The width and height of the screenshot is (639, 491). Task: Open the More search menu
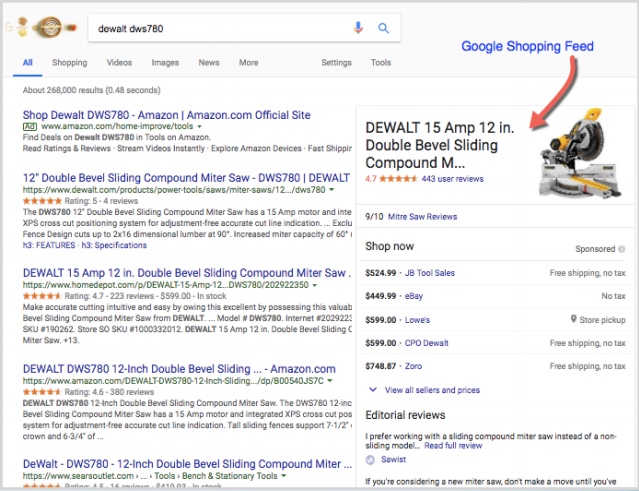[x=249, y=62]
